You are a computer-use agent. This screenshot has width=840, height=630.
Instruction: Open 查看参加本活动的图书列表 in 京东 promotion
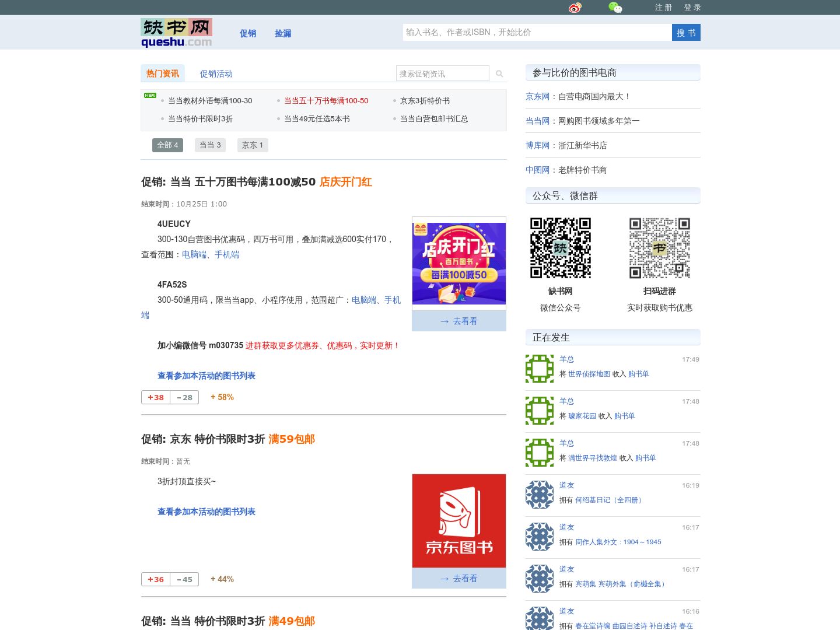click(x=206, y=512)
